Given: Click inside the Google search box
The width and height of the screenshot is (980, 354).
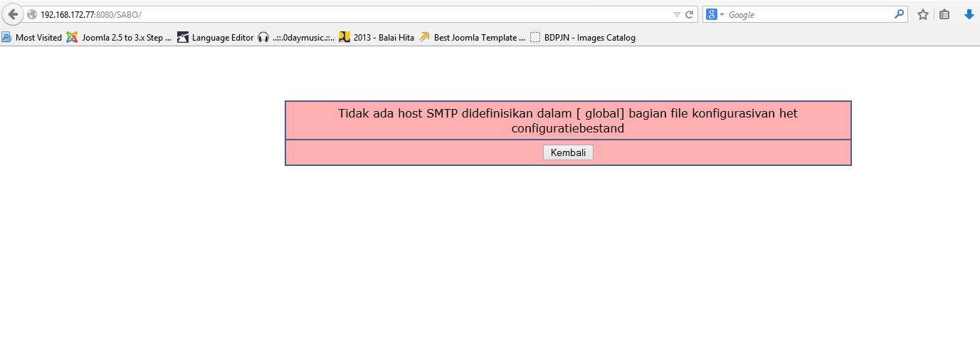Looking at the screenshot, I should click(x=809, y=14).
